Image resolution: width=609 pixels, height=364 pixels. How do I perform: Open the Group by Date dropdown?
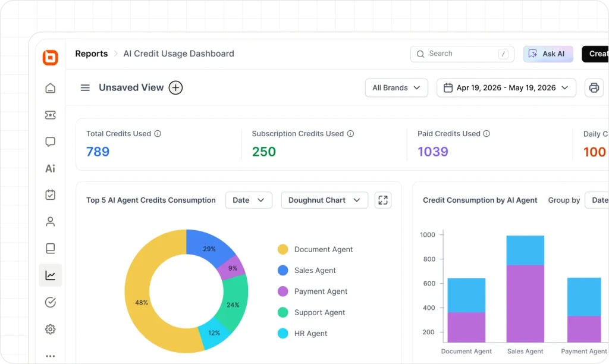click(597, 200)
